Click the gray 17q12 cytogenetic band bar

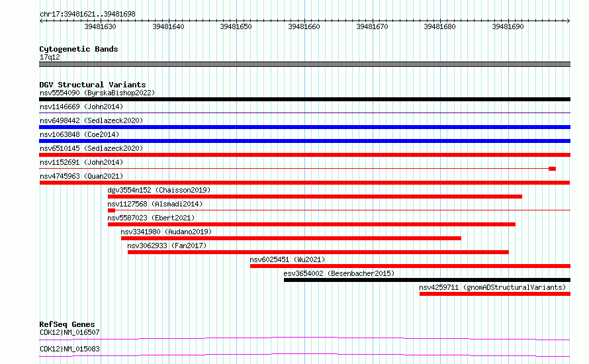click(x=304, y=64)
